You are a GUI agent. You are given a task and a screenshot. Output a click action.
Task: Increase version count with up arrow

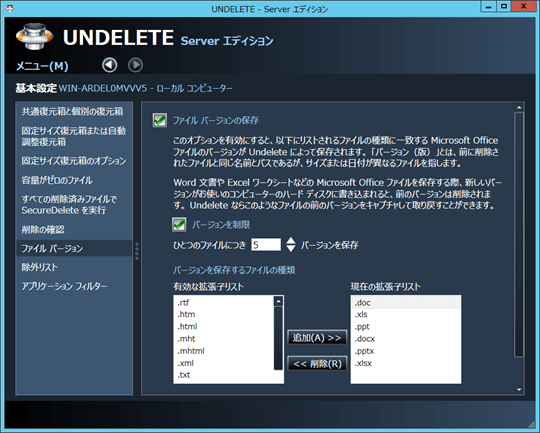[x=291, y=240]
